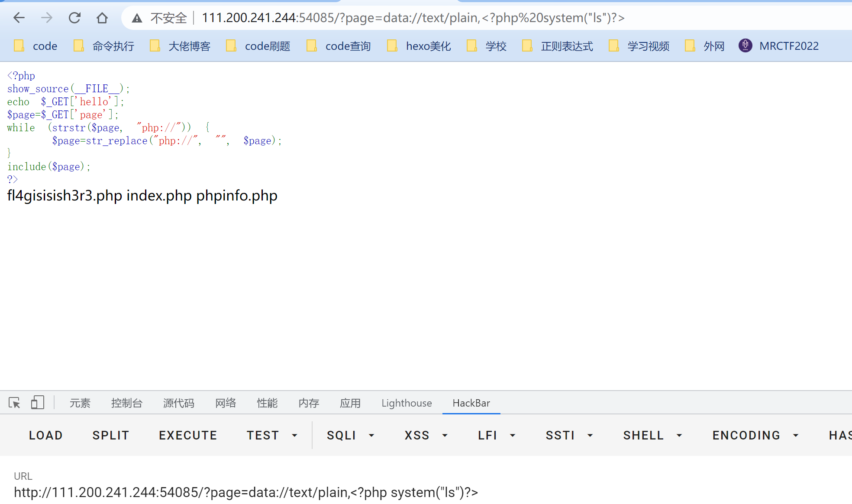Switch to the 性能 DevTools tab
The height and width of the screenshot is (504, 852).
tap(267, 403)
